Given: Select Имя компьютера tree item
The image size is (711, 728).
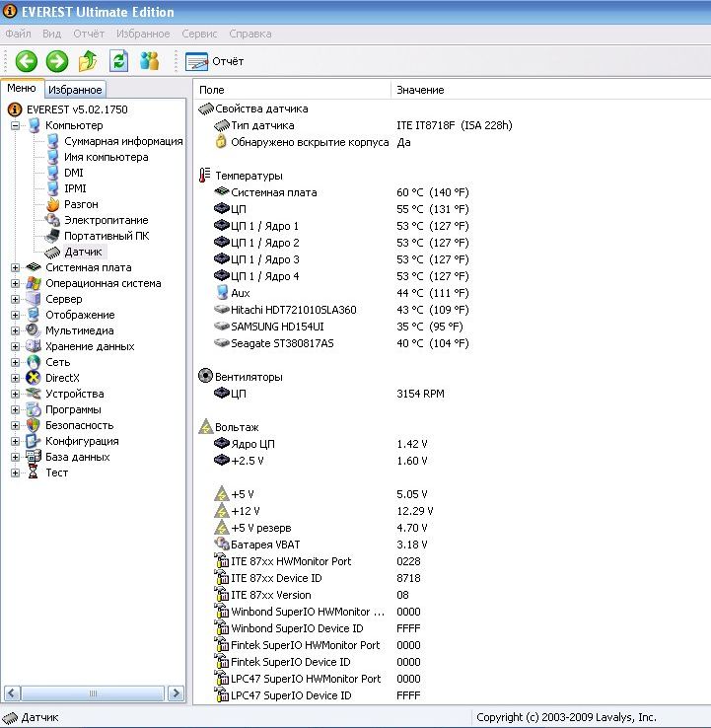Looking at the screenshot, I should 107,157.
